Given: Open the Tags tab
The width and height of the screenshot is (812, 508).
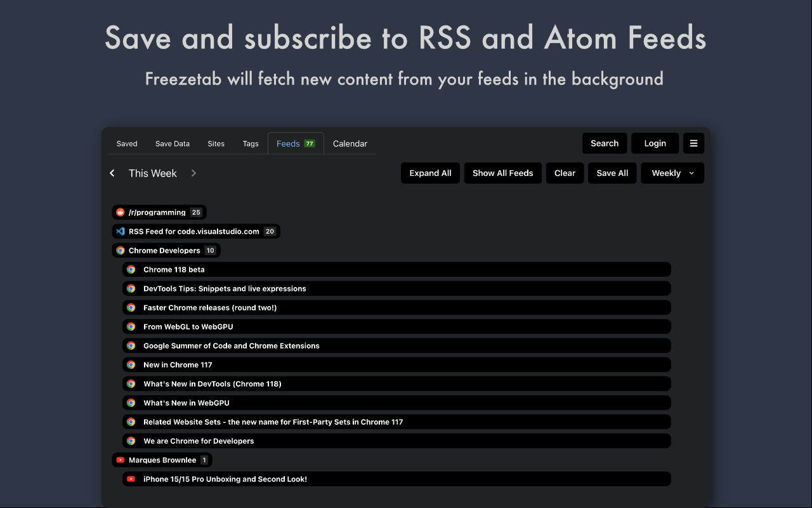Looking at the screenshot, I should 251,144.
